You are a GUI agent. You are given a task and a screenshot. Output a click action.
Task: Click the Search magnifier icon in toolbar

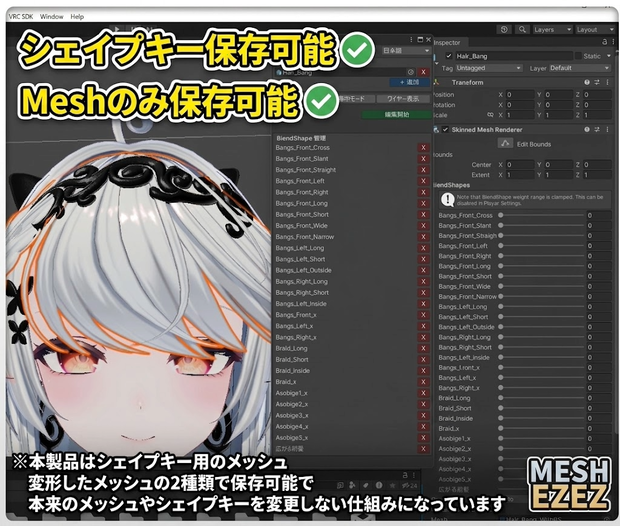click(x=522, y=30)
